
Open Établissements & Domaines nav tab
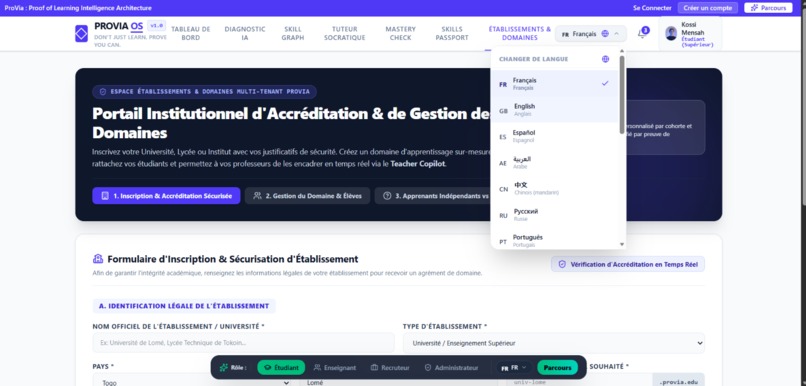click(x=519, y=33)
